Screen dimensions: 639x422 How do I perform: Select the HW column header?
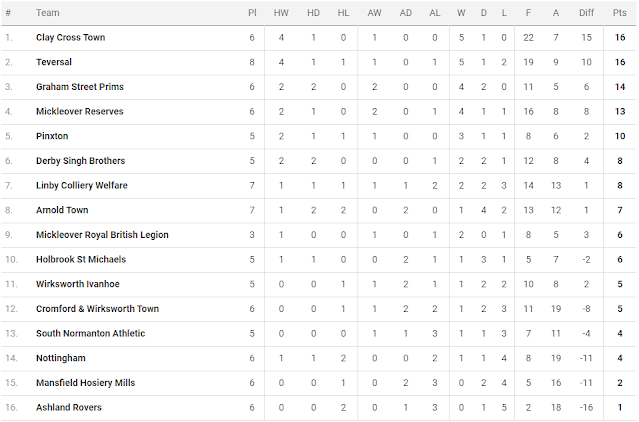(281, 13)
